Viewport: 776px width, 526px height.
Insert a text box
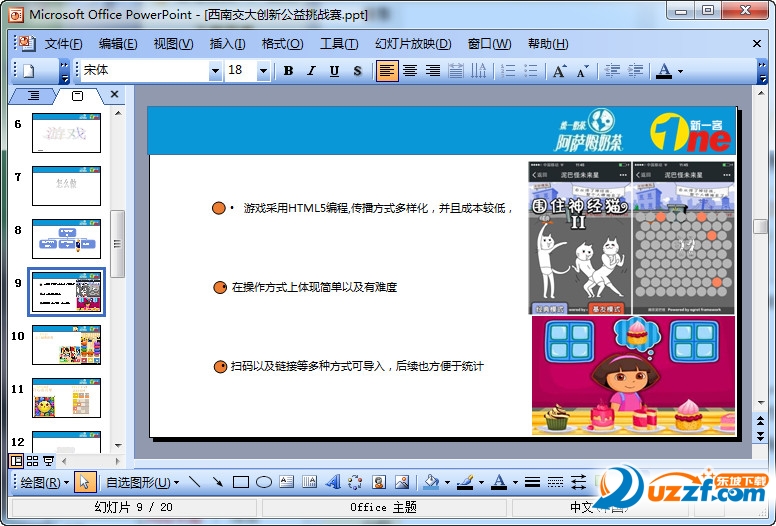[x=286, y=482]
